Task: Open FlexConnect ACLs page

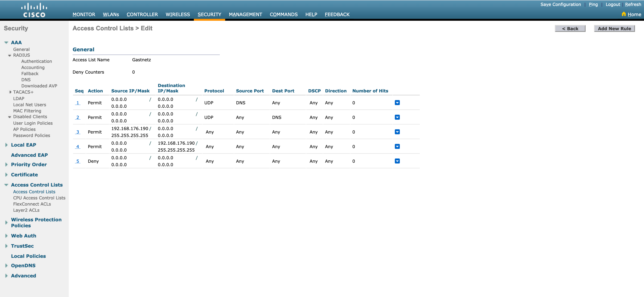Action: (x=32, y=204)
